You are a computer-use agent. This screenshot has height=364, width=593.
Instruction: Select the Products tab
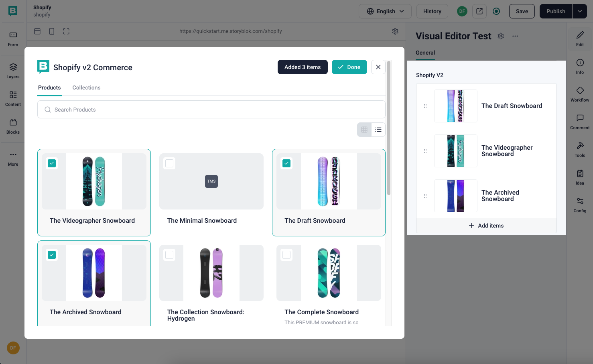coord(49,87)
